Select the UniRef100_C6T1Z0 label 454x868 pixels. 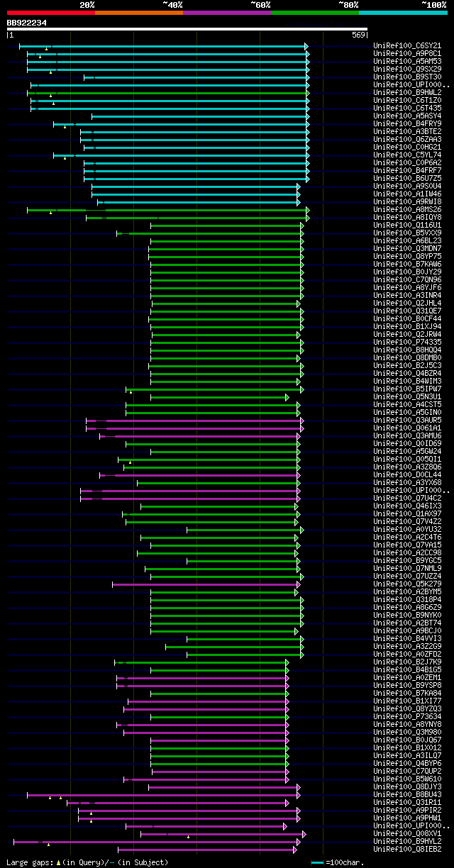407,101
